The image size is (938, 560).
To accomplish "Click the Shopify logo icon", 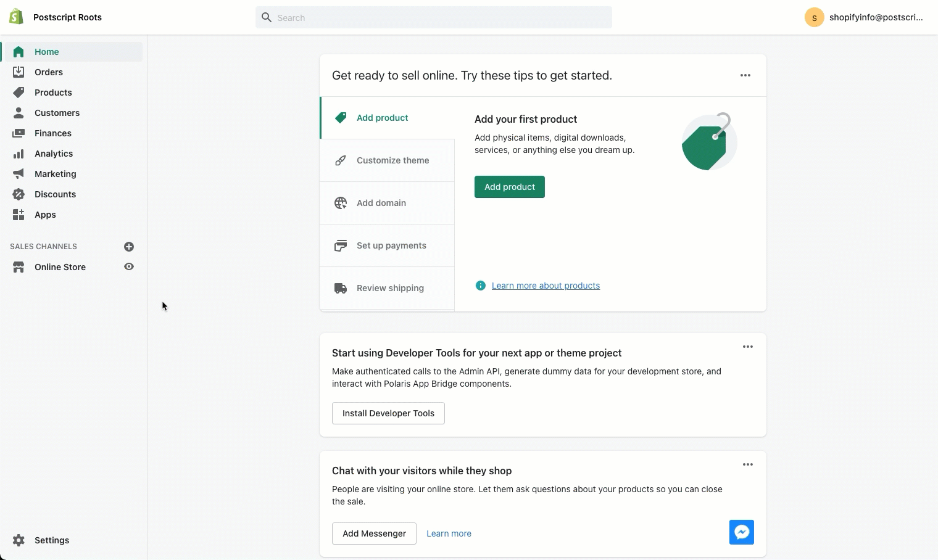I will (x=17, y=17).
